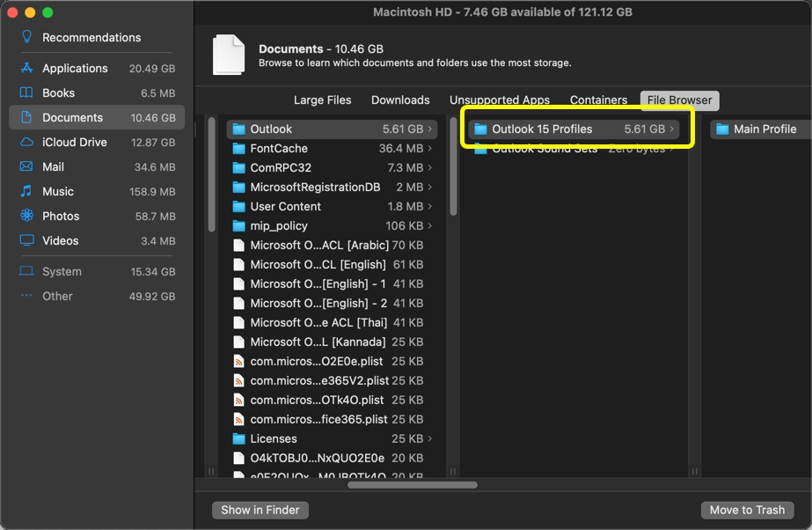This screenshot has height=530, width=812.
Task: Click the Photos flower icon
Action: [26, 216]
